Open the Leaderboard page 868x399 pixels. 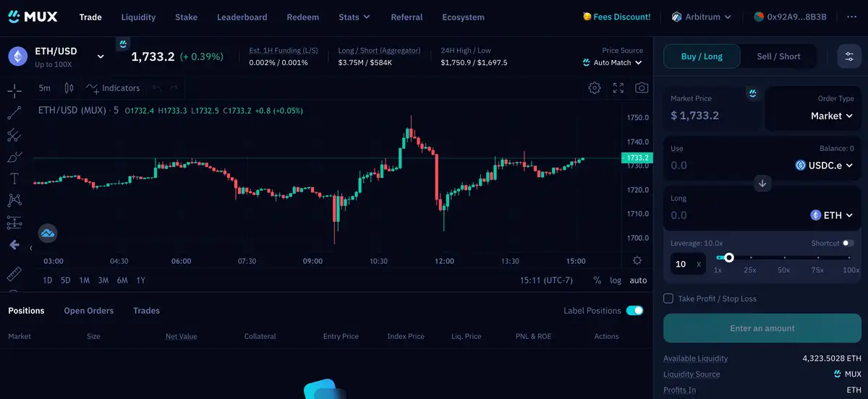coord(242,17)
